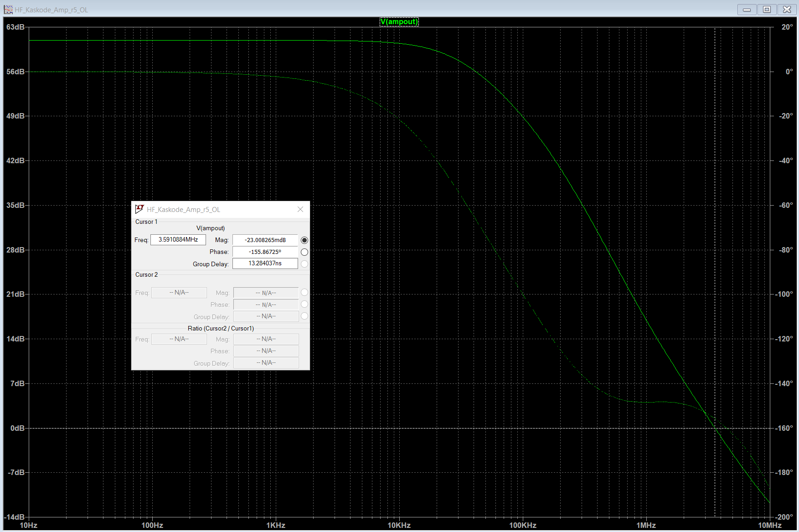Click the plot window title text
This screenshot has height=532, width=799.
[52, 10]
